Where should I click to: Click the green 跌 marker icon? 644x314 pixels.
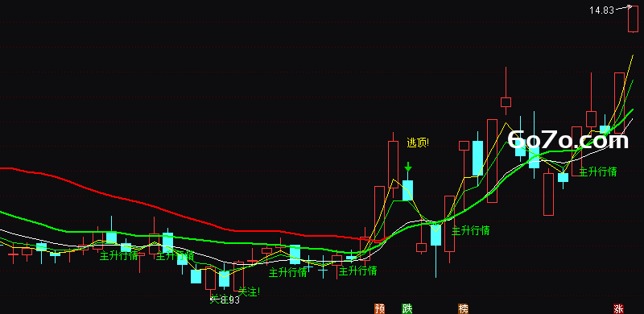click(407, 308)
